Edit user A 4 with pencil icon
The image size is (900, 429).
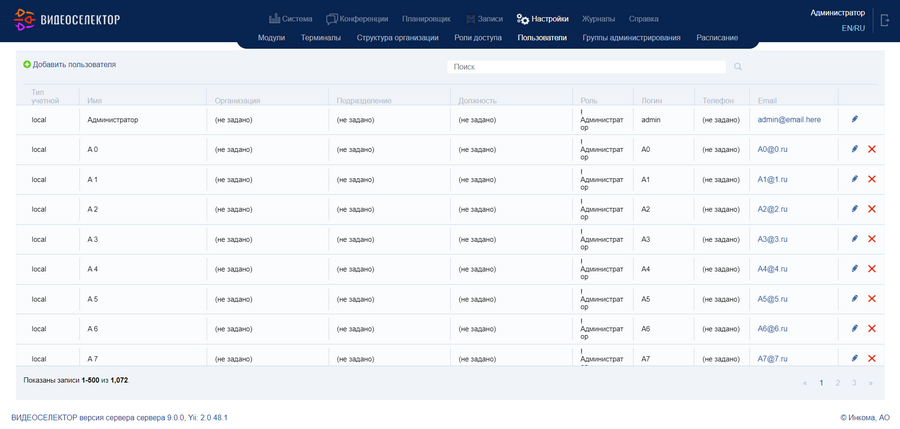point(855,268)
